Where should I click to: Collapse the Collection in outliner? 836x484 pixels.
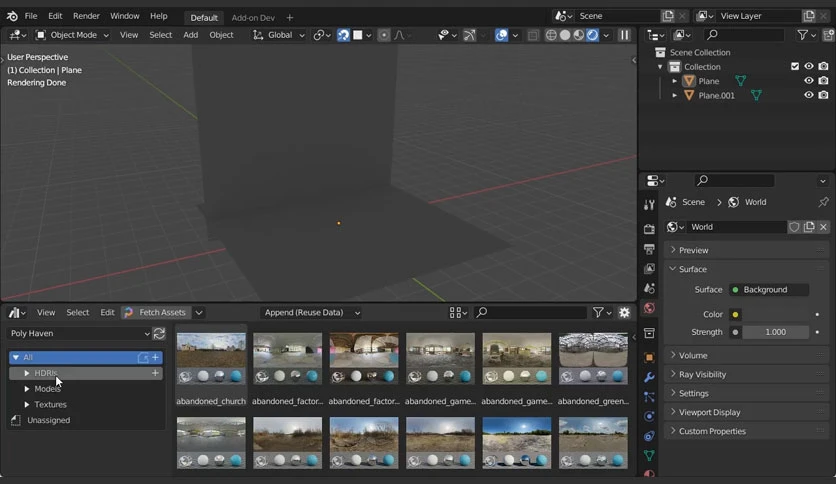click(660, 67)
